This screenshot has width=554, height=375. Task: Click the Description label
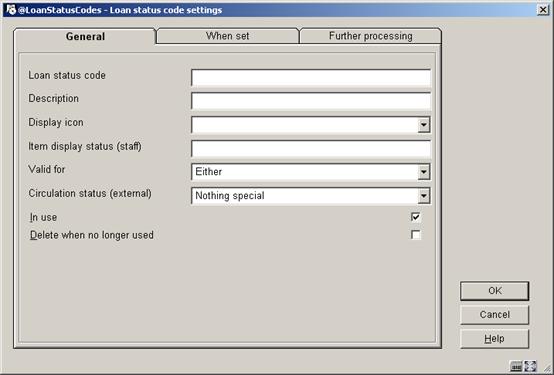[x=53, y=98]
